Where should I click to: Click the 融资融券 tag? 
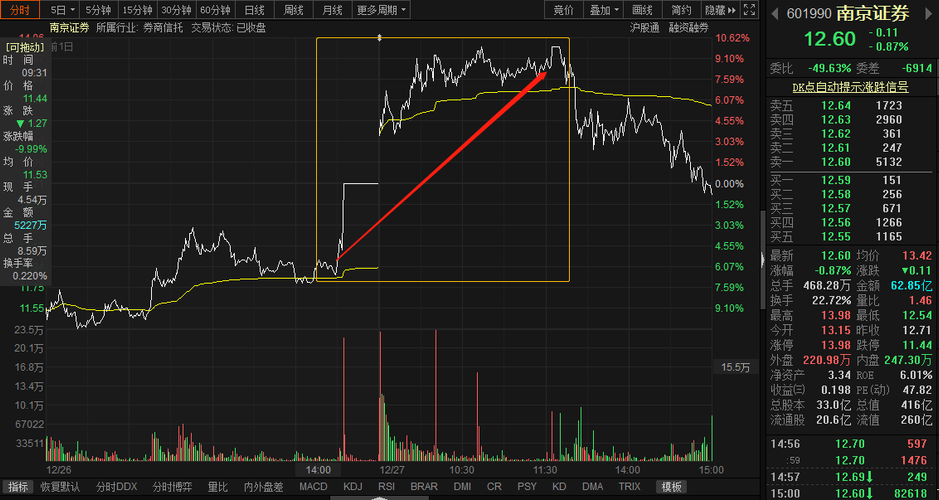point(689,28)
